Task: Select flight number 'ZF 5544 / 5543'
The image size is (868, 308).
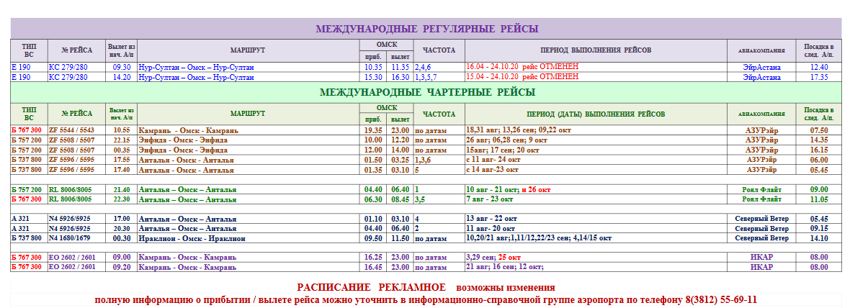Action: (x=71, y=131)
